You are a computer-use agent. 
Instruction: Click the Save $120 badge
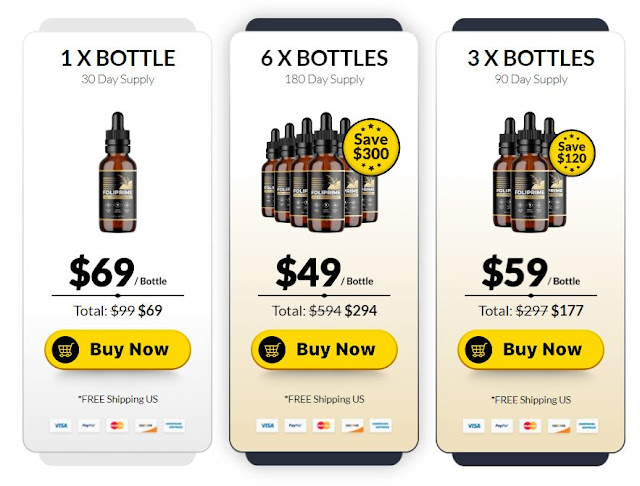coord(571,153)
